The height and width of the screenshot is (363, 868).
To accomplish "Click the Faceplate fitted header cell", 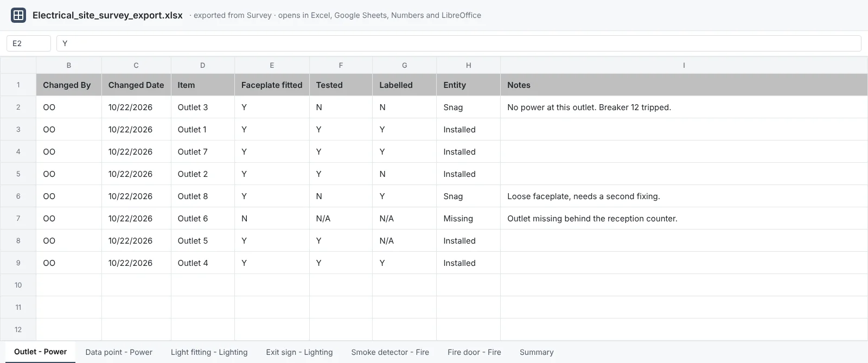I will click(272, 85).
